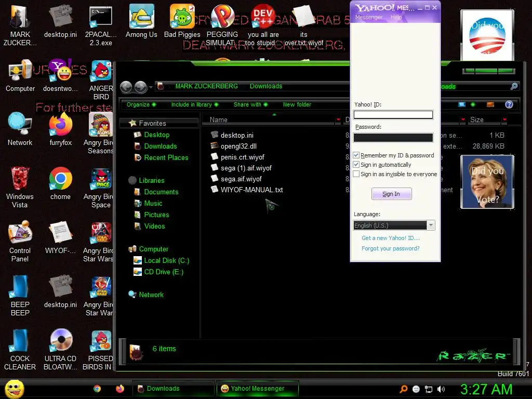
Task: Select the WIYOF-MANUAL.txt file
Action: 251,190
